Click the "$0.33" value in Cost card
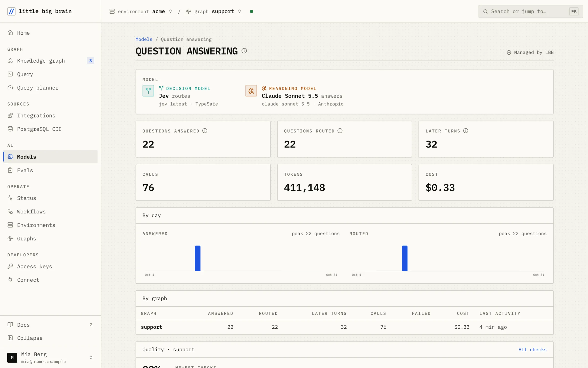Screen dimensions: 588x368 coord(440,188)
